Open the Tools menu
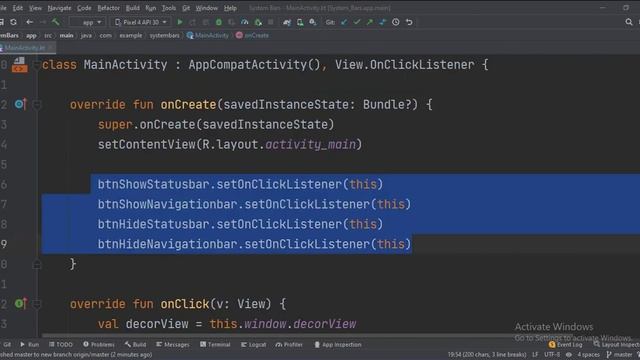Viewport: 640px width, 360px height. tap(169, 8)
